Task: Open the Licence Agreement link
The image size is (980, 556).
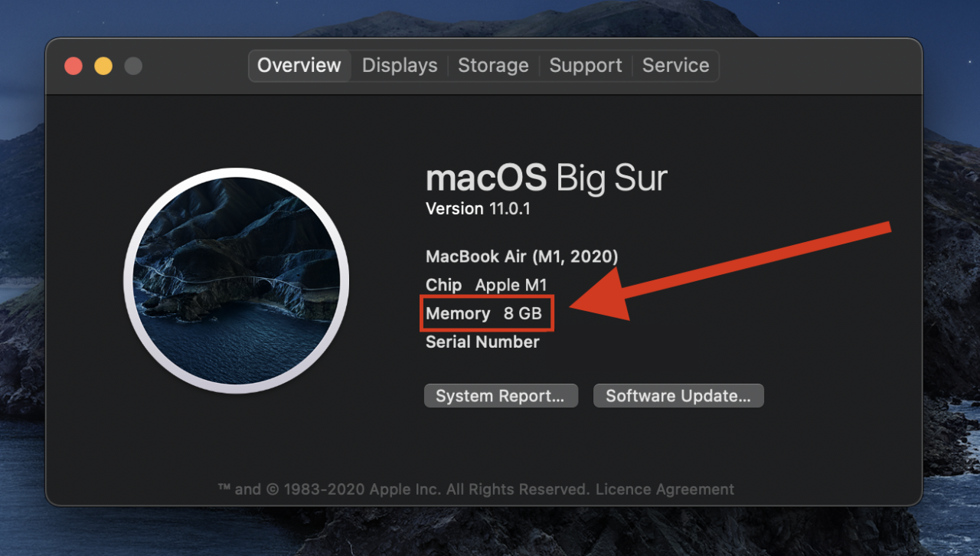Action: [665, 489]
